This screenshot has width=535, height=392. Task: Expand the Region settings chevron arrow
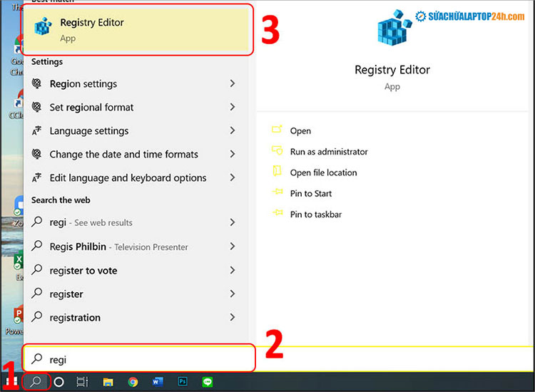[233, 83]
